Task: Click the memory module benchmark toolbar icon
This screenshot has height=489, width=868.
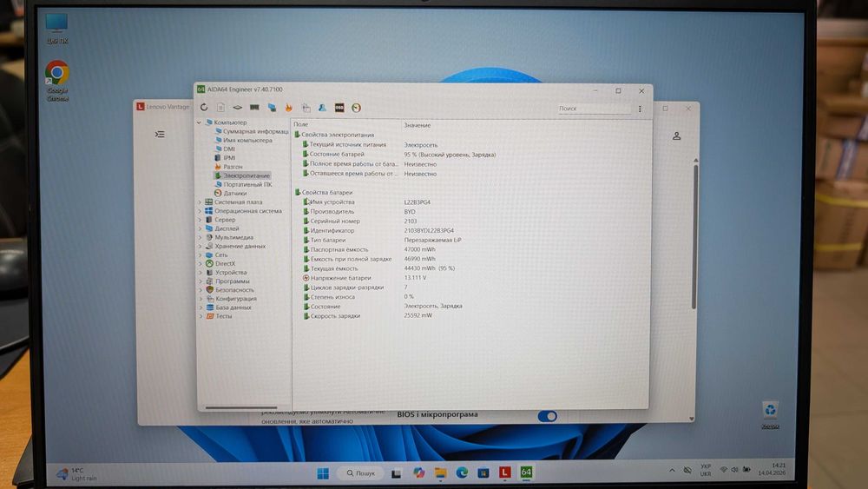Action: pos(254,108)
